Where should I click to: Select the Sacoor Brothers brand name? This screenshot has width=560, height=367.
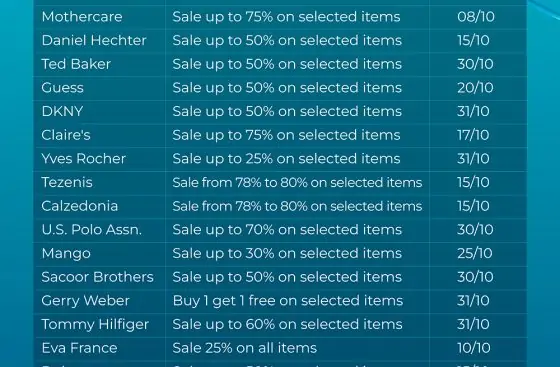(98, 277)
